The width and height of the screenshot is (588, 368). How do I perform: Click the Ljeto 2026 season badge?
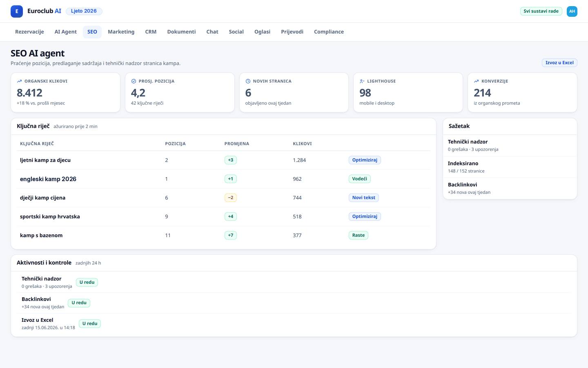pyautogui.click(x=84, y=11)
